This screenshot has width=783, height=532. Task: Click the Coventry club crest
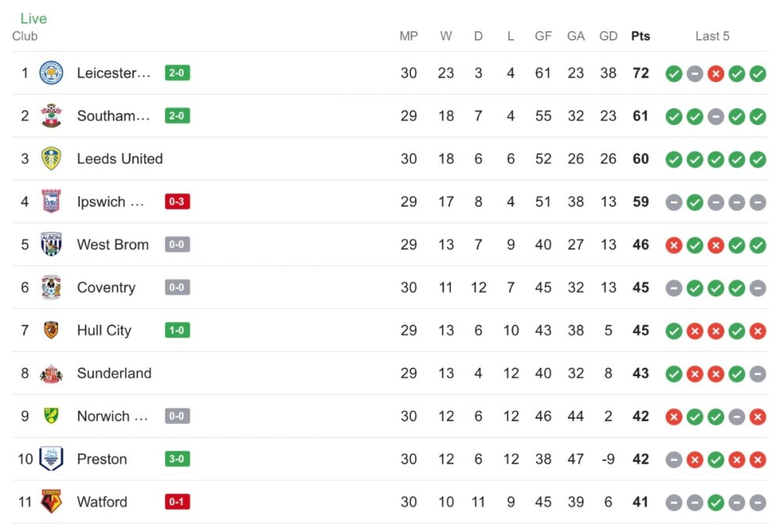pyautogui.click(x=51, y=288)
